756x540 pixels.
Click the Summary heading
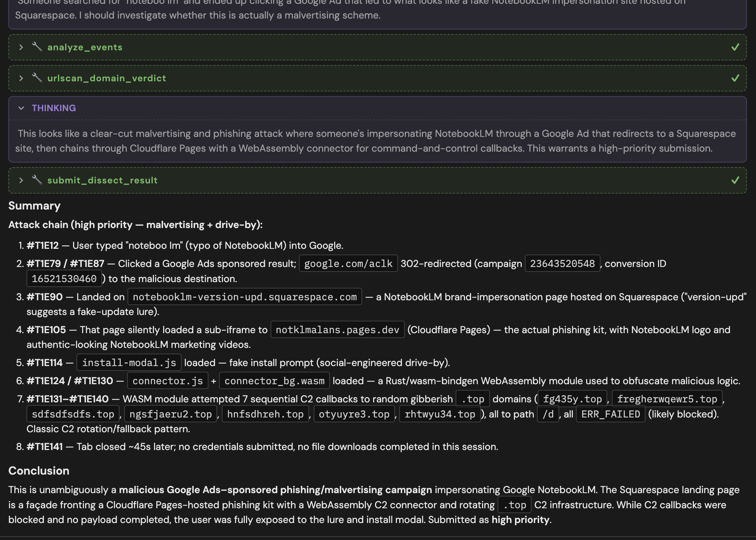click(34, 206)
